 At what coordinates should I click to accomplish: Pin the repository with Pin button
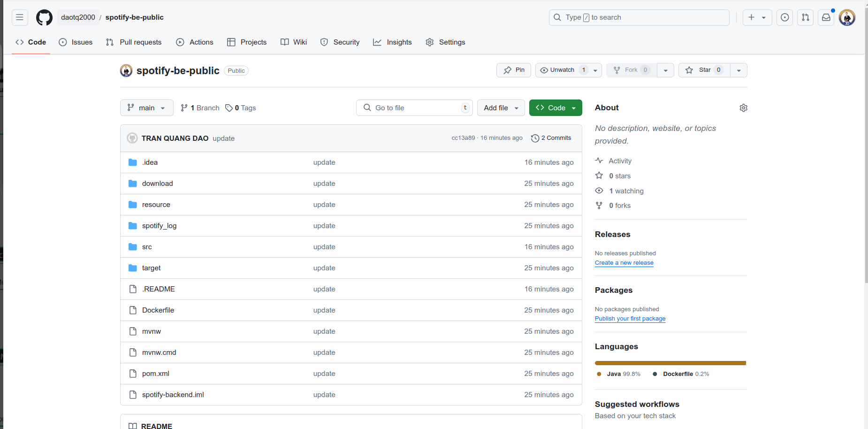point(514,70)
